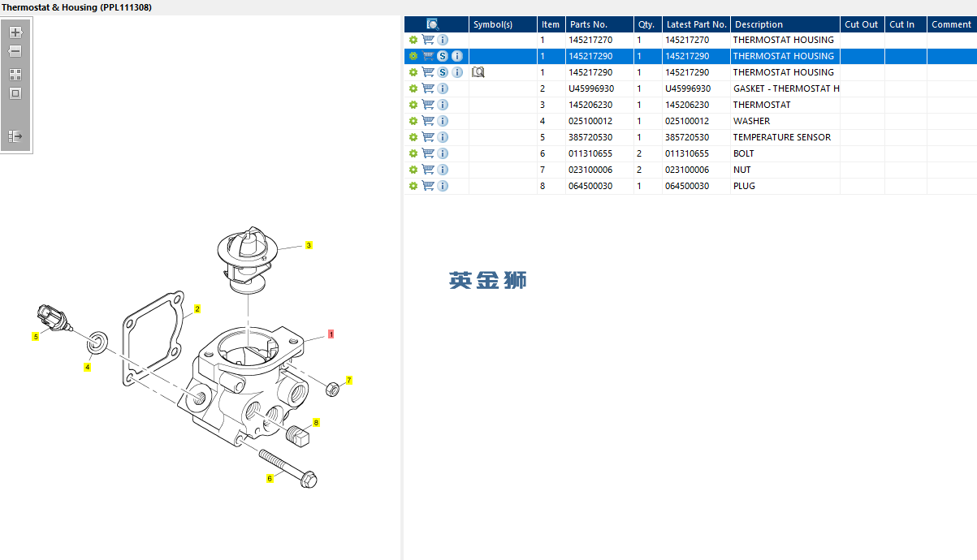The height and width of the screenshot is (560, 977).
Task: Sort by the Item column header
Action: pyautogui.click(x=551, y=24)
